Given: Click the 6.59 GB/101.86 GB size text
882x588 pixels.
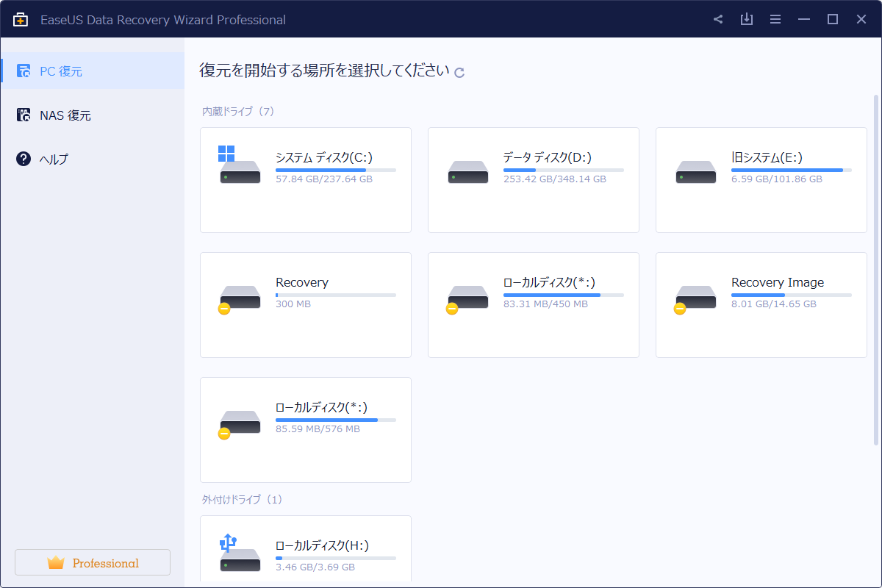Looking at the screenshot, I should (777, 179).
